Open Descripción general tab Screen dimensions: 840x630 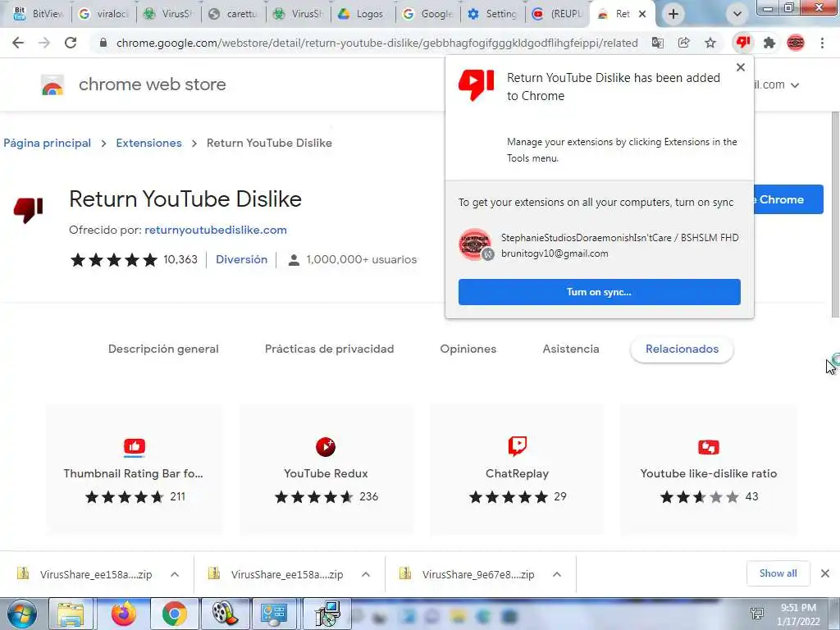[163, 349]
